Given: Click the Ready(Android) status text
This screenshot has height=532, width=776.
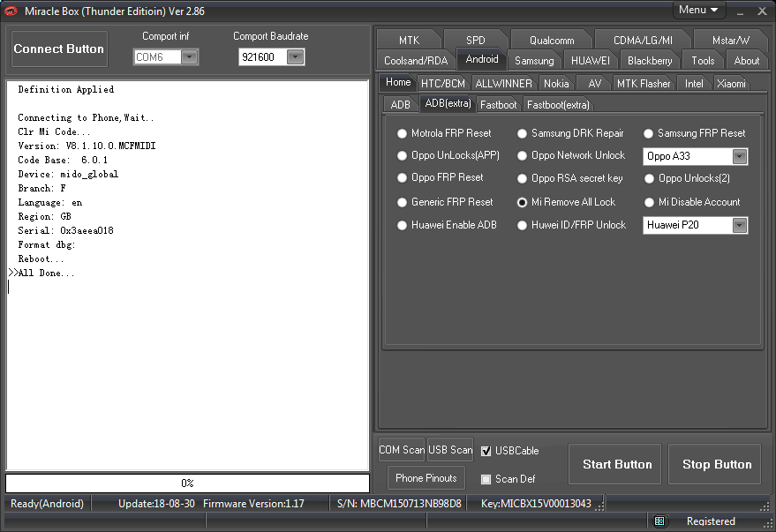Looking at the screenshot, I should 47,503.
